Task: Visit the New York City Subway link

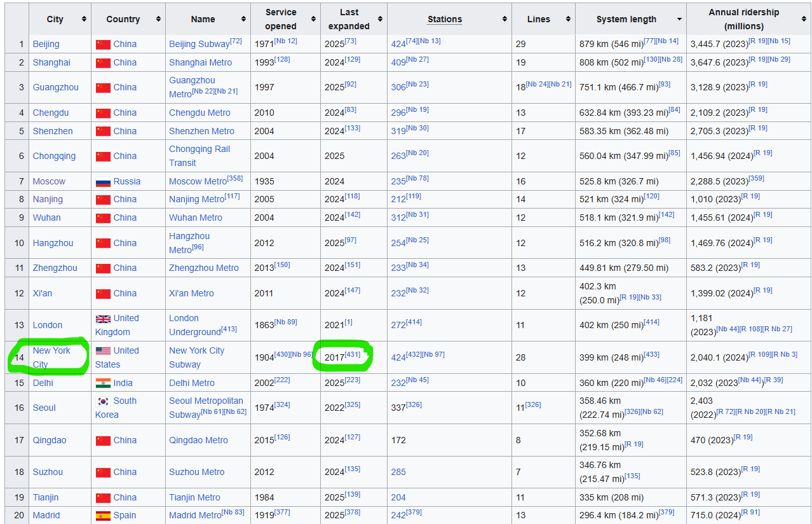Action: [x=196, y=357]
